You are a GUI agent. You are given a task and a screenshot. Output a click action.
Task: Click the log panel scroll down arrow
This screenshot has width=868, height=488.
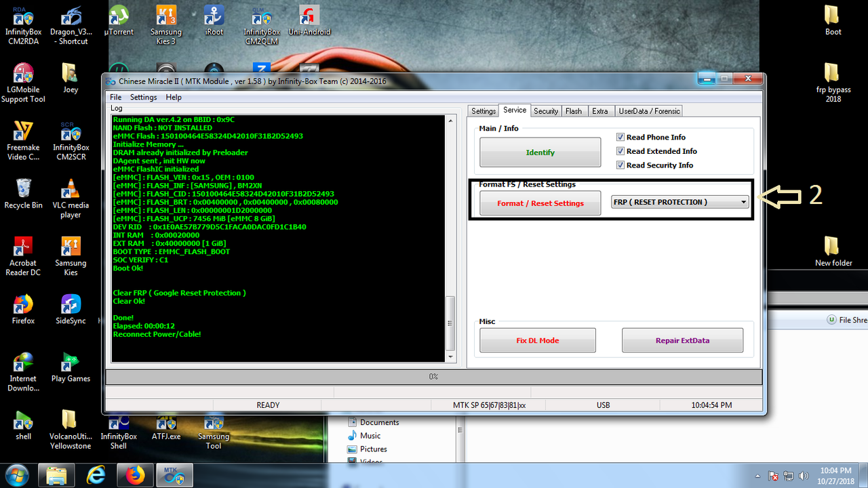pyautogui.click(x=450, y=356)
